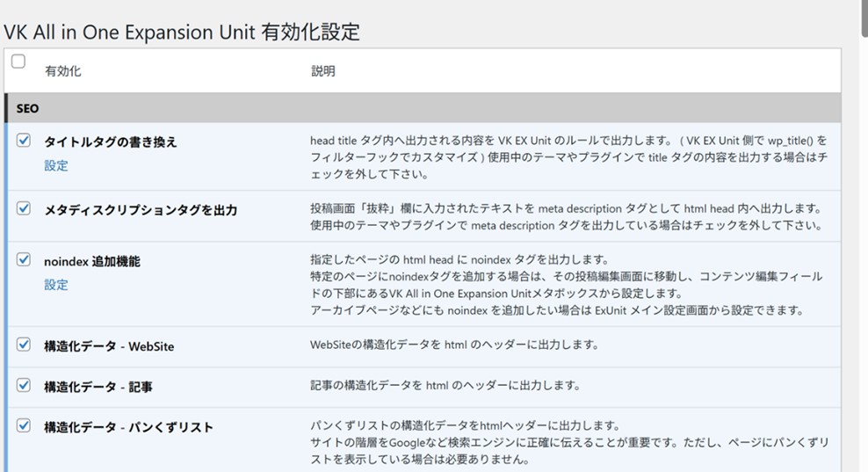Viewport: 868px width, 472px height.
Task: Toggle the select-all checkbox next to 有効化
Action: click(18, 61)
